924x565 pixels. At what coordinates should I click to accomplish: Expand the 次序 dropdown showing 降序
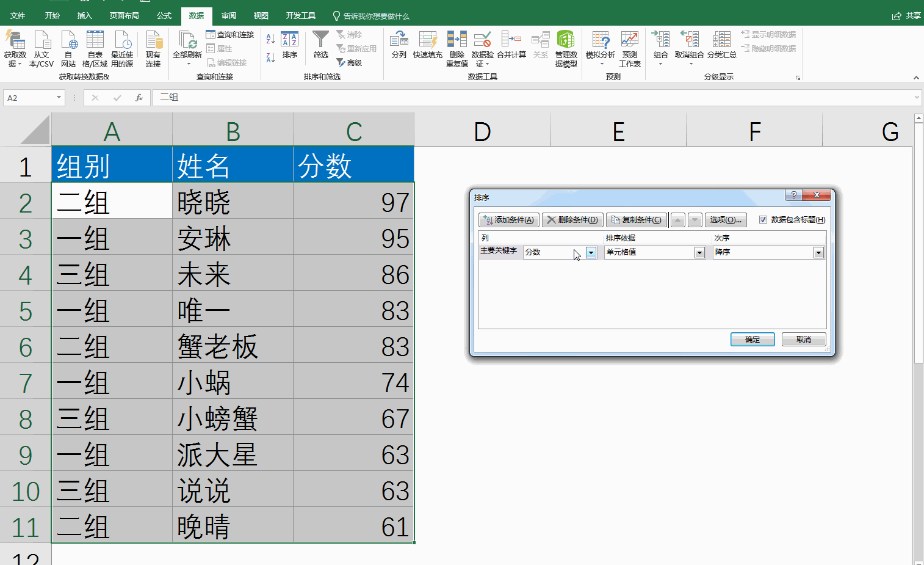coord(818,253)
